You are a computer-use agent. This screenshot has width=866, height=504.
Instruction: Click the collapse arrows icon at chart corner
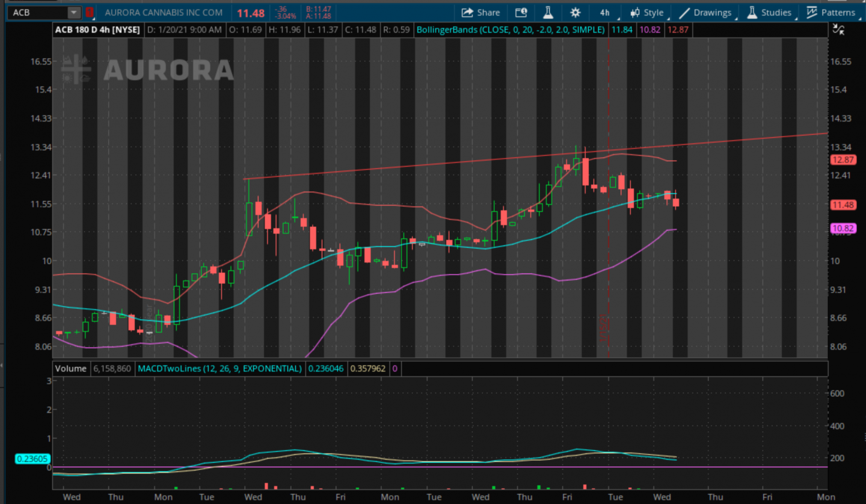click(x=838, y=28)
